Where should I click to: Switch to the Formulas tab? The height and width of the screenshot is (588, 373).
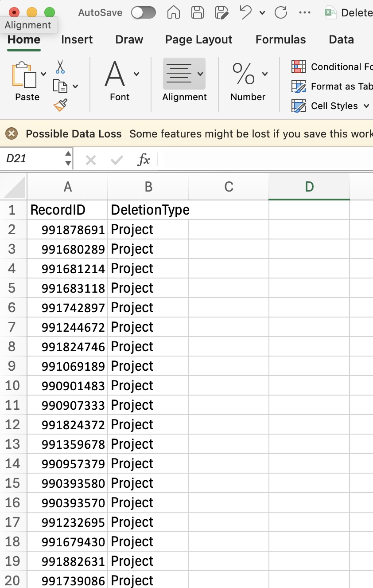pos(281,39)
